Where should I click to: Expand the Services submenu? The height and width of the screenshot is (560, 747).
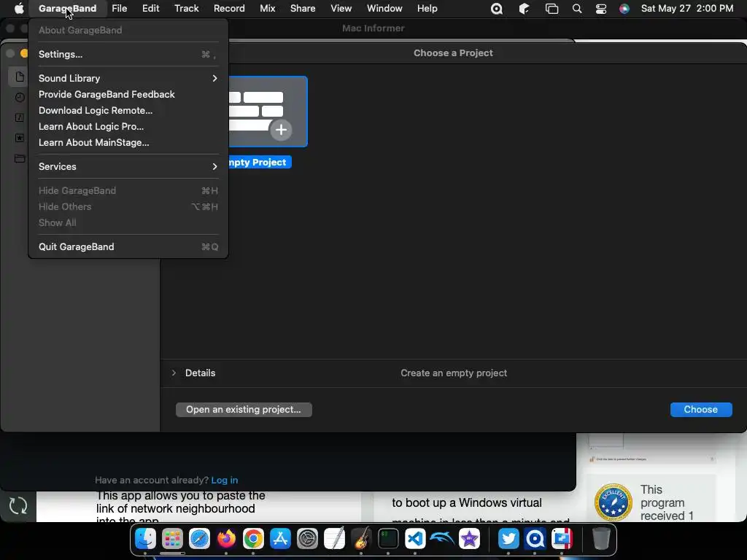coord(128,167)
